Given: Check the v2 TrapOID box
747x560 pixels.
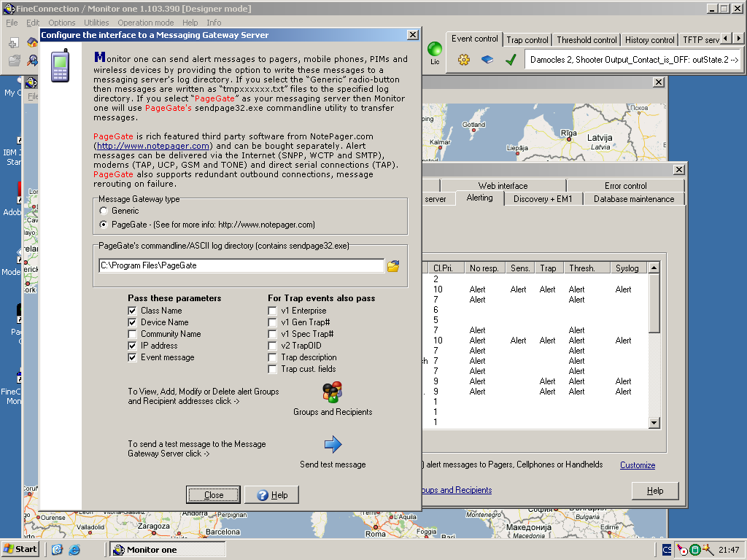Looking at the screenshot, I should tap(273, 346).
